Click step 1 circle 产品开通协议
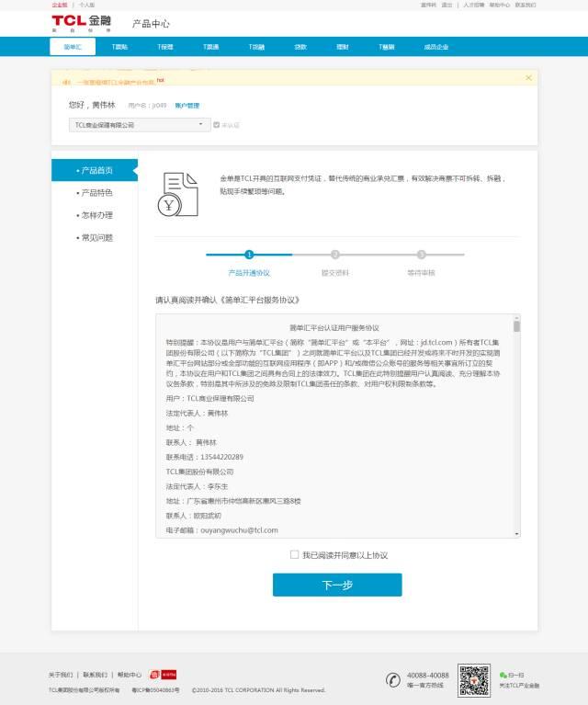Image resolution: width=588 pixels, height=705 pixels. (x=249, y=255)
